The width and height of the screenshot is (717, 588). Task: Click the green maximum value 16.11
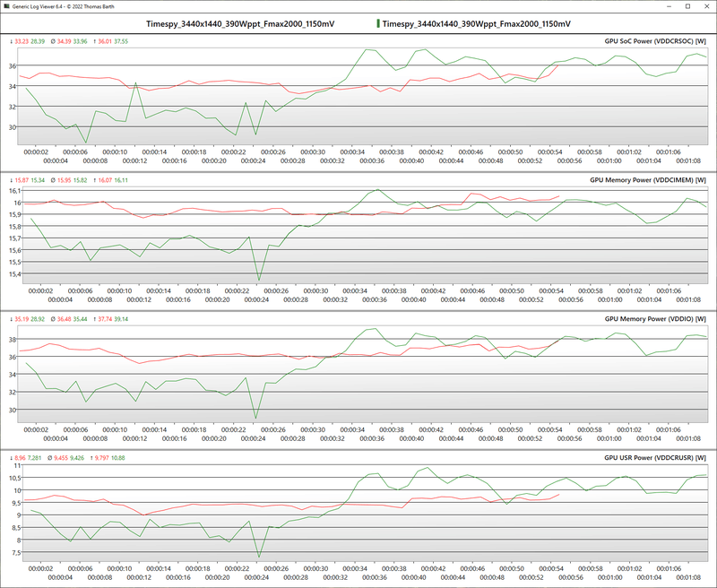[121, 180]
